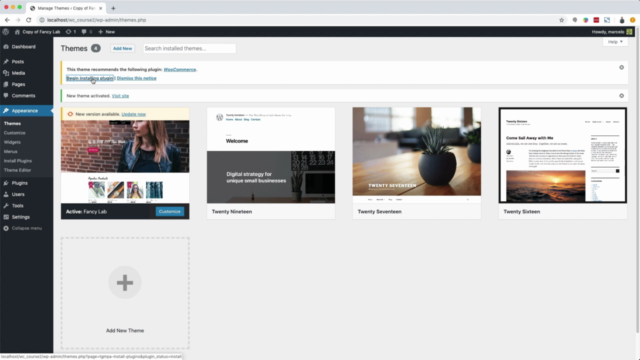
Task: Open Theme Editor submenu item
Action: (x=17, y=170)
